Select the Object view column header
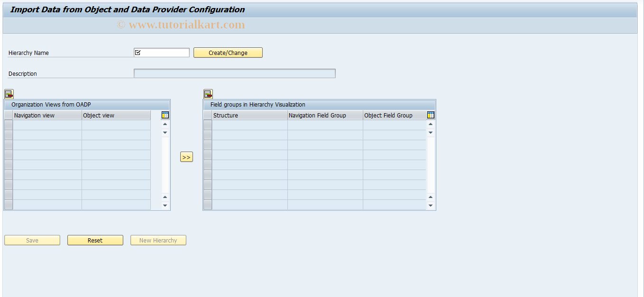 pos(116,115)
